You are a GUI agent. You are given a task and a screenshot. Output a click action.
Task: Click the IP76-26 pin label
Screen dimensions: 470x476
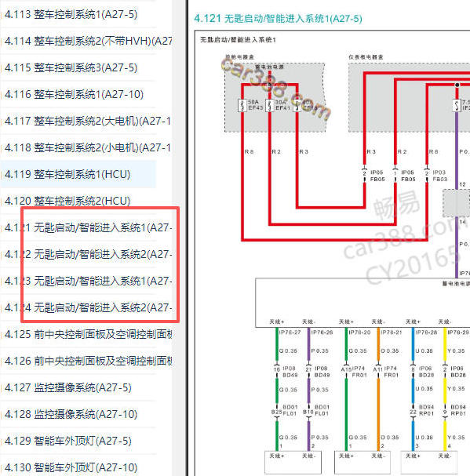322,332
